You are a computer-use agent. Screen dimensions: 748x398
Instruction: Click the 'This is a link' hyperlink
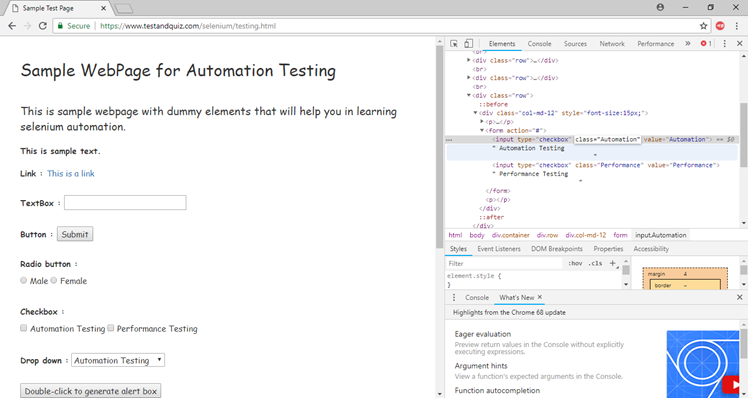(x=71, y=174)
